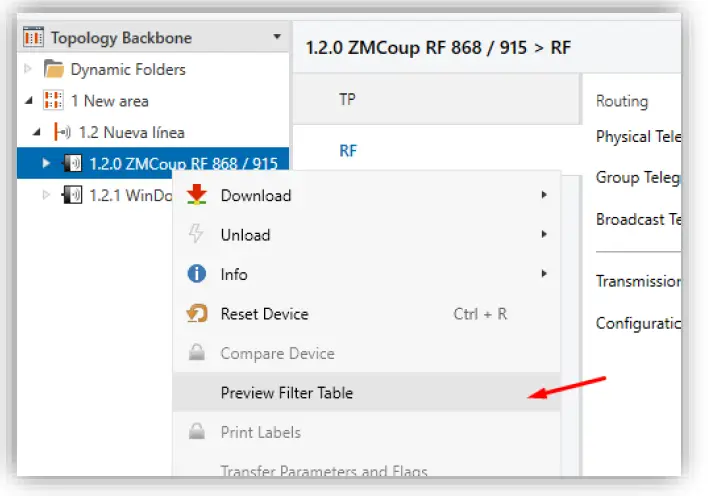Viewport: 708px width, 496px height.
Task: Click the ZMCoup RF device icon
Action: [72, 163]
